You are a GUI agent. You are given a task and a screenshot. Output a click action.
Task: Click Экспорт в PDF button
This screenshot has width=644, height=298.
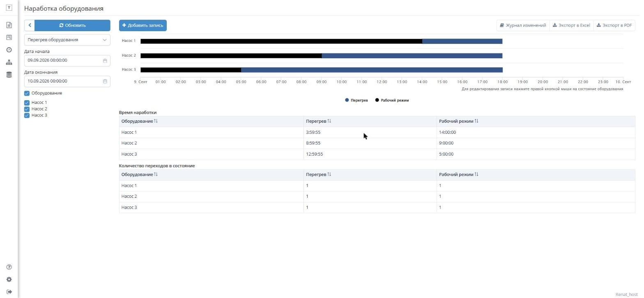coord(614,25)
